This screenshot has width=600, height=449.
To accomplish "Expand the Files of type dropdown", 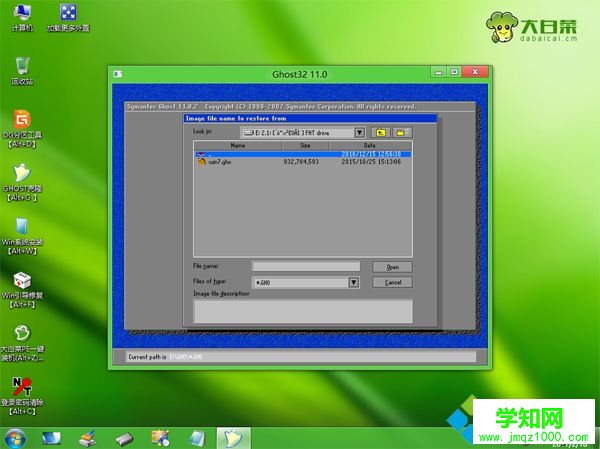I will (354, 282).
